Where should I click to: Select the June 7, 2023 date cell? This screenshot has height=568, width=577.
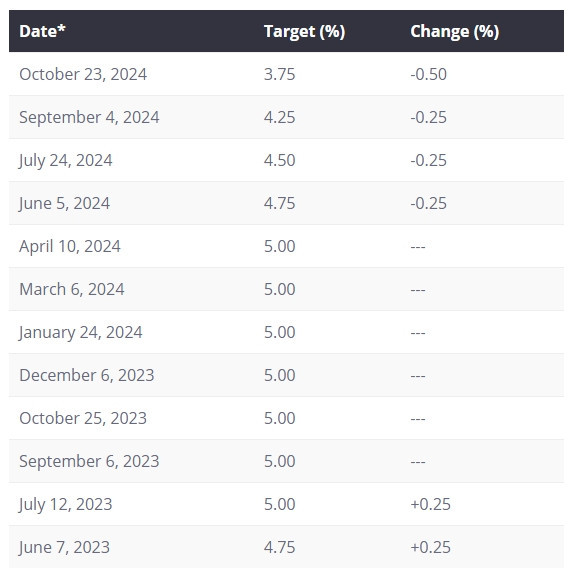tap(65, 547)
